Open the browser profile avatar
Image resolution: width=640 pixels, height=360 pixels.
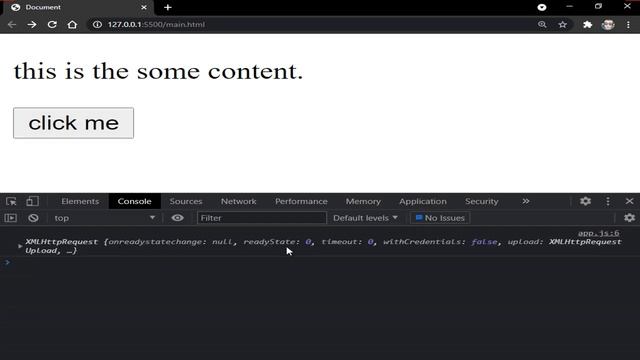coord(608,24)
